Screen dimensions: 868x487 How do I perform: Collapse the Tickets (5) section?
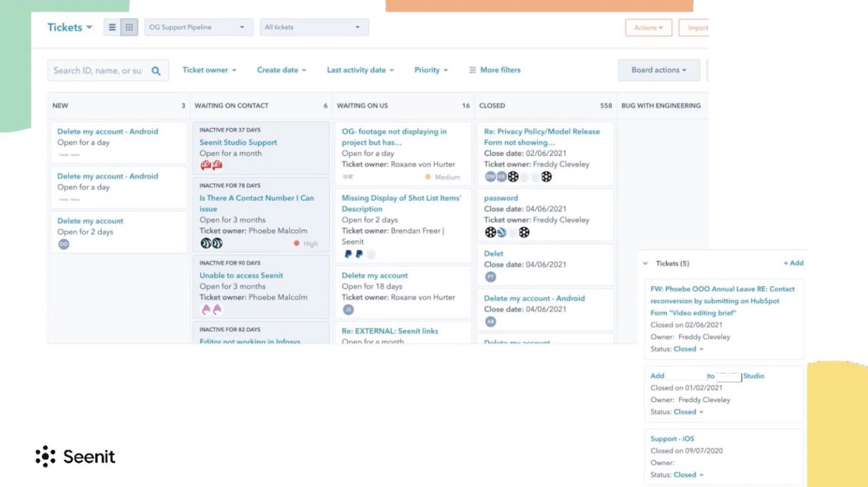tap(646, 264)
